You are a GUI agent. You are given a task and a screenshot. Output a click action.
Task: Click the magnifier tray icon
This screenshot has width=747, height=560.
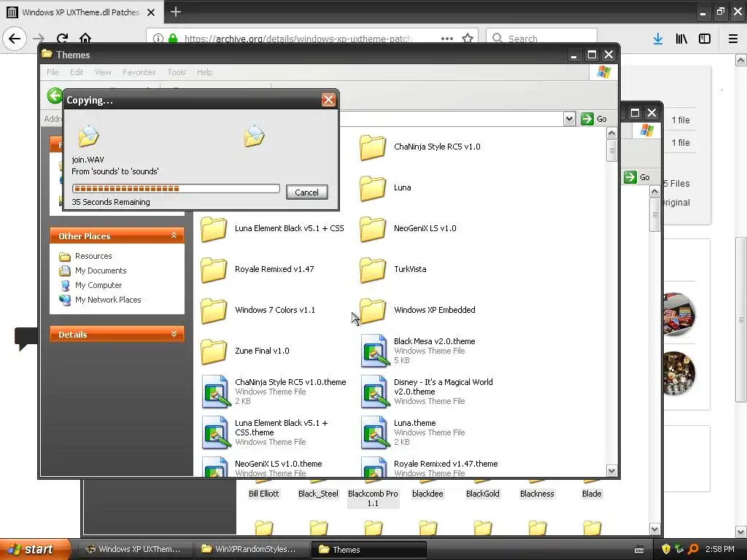tap(693, 549)
